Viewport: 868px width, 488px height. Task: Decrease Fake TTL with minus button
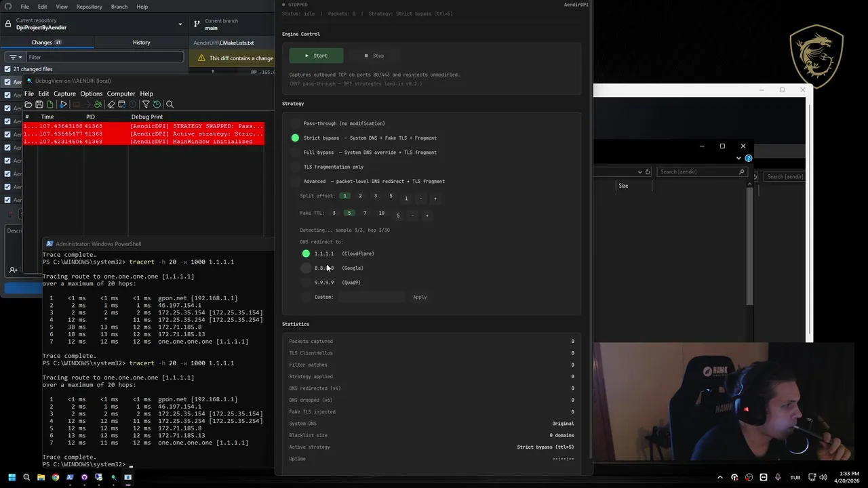(412, 216)
